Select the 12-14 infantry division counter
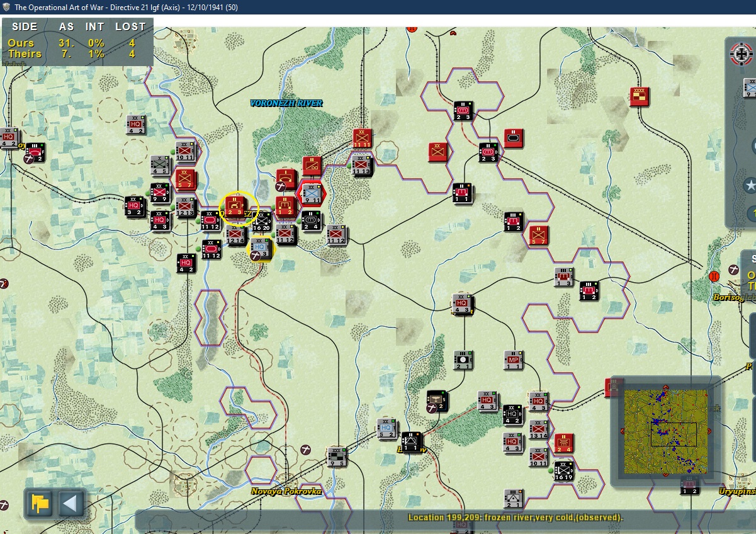This screenshot has width=756, height=534. coord(235,234)
